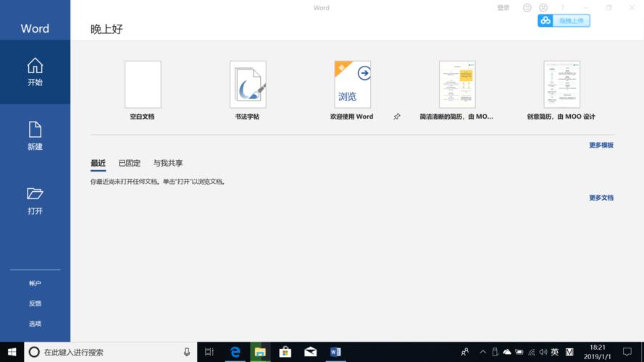
Task: Open the Action Center notifications icon
Action: tap(627, 352)
